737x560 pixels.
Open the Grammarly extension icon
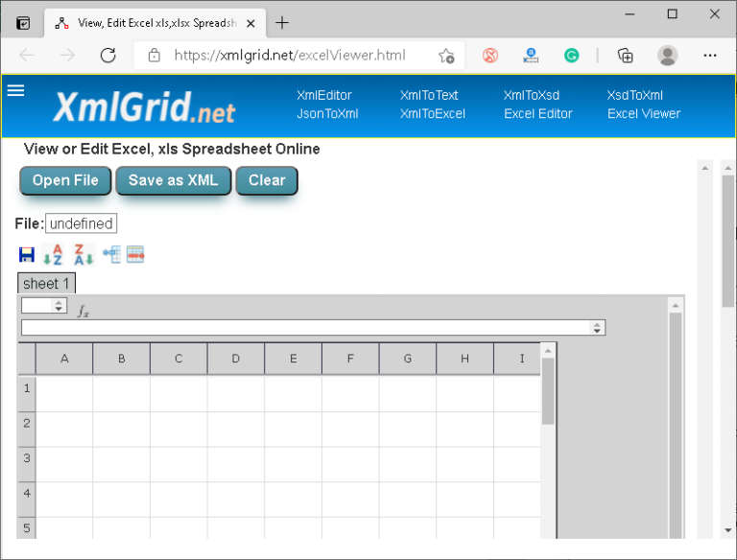pyautogui.click(x=572, y=56)
